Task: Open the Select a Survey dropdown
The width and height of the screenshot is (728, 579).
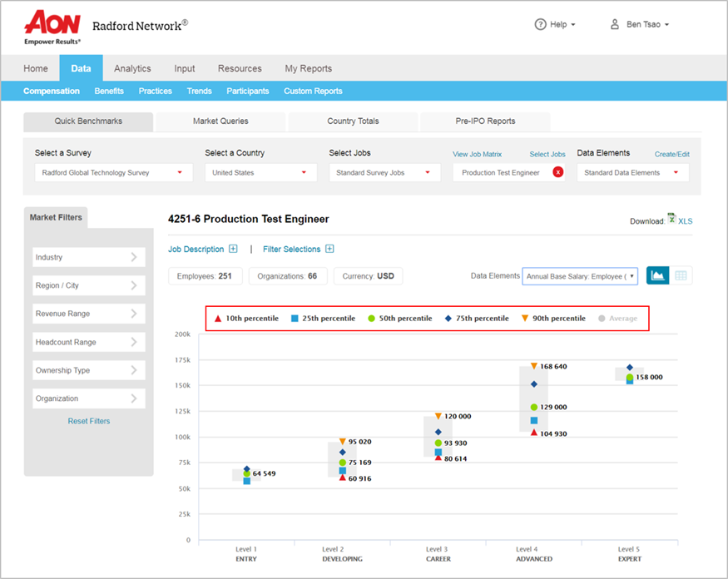Action: point(113,173)
